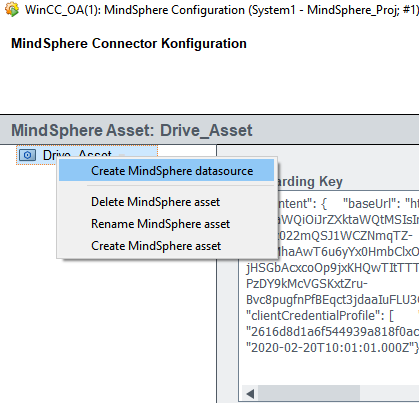
Task: Choose Delete MindSphere asset
Action: 156,202
